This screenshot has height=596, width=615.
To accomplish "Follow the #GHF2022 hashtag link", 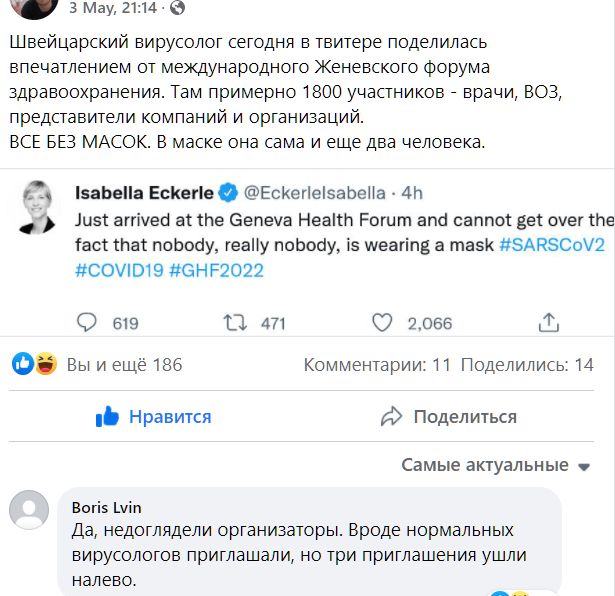I will click(x=217, y=270).
